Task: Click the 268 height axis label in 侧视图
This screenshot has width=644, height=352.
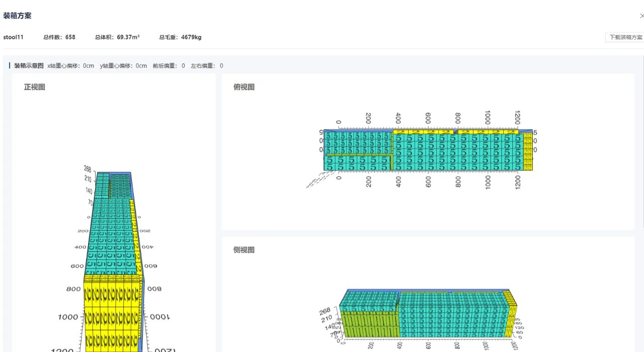Action: (x=326, y=311)
